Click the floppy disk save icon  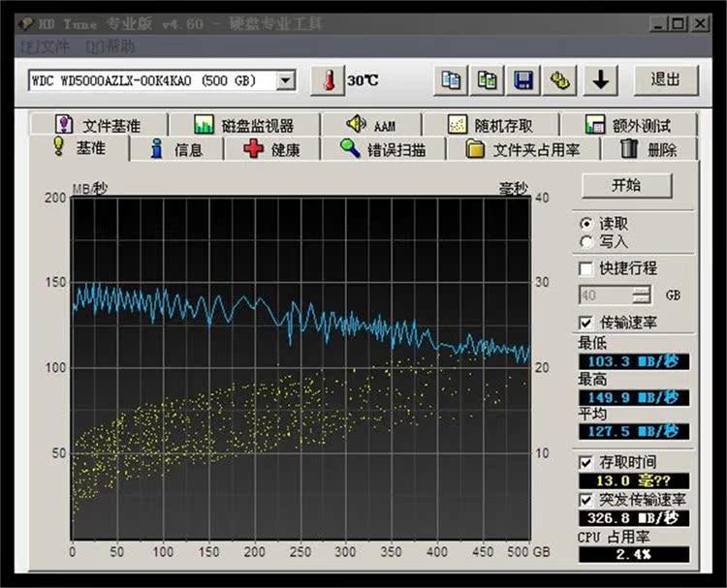click(x=523, y=79)
